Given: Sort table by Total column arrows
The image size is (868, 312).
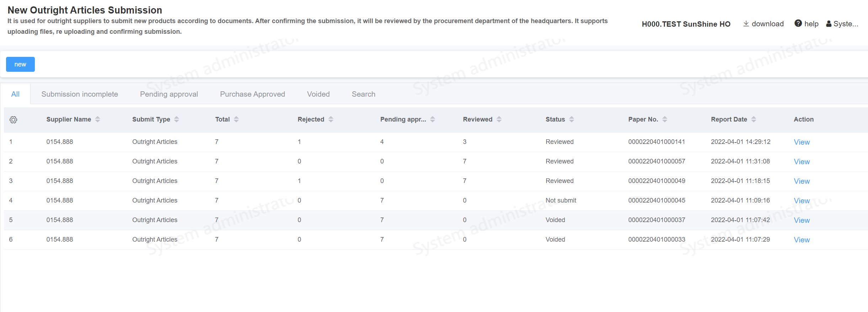Looking at the screenshot, I should (236, 119).
